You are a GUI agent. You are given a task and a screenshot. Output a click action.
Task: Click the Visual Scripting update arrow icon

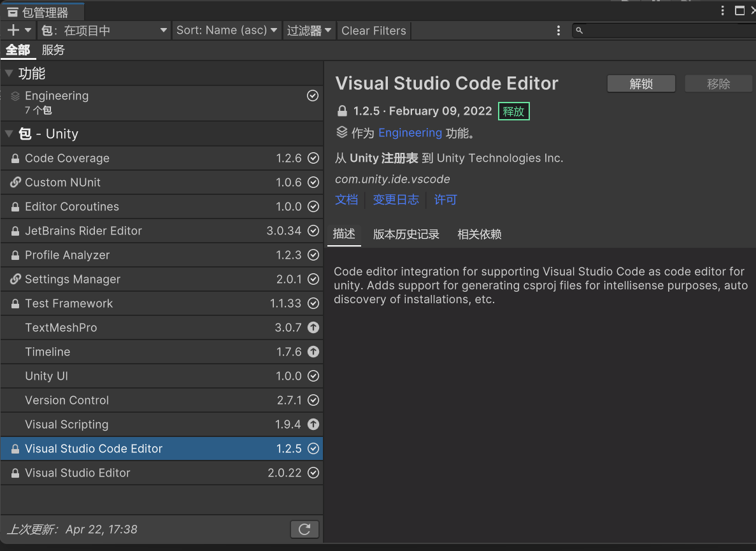point(313,424)
